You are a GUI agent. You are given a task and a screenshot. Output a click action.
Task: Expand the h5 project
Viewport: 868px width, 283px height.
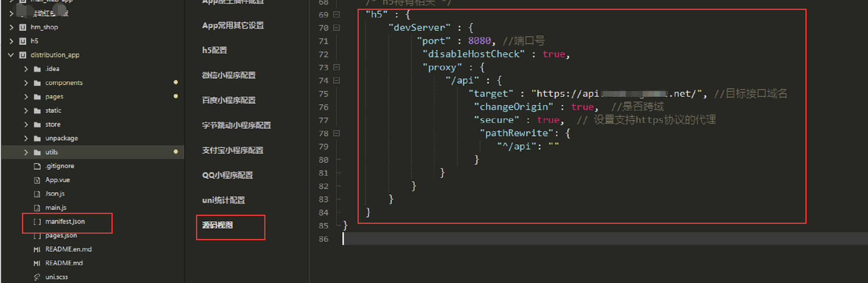point(11,41)
